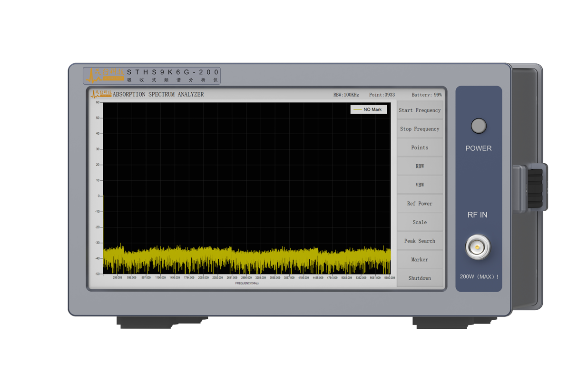
Task: Click the Battery: 99% indicator
Action: 426,95
